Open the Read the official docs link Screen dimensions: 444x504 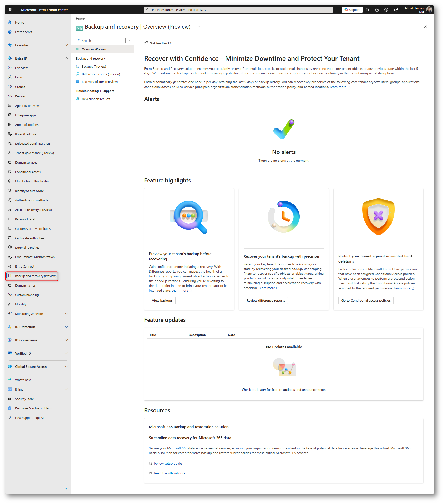click(170, 473)
